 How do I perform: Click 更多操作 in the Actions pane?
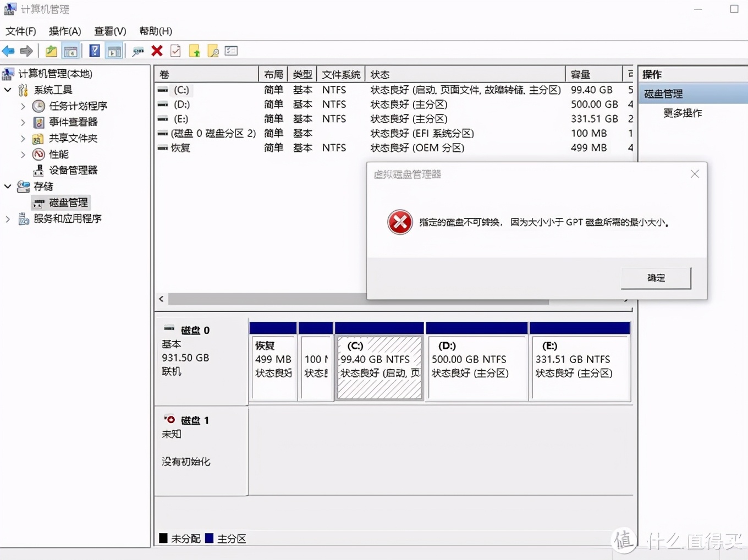682,113
